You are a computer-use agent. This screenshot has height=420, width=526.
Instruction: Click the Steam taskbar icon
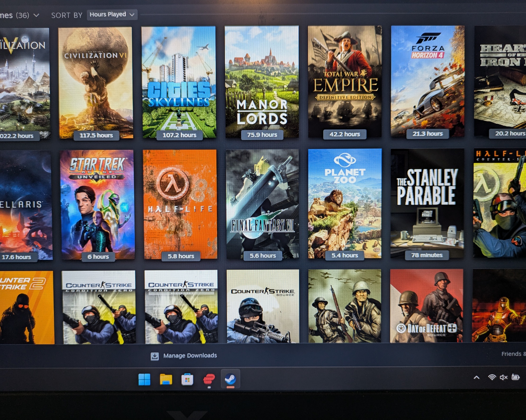[230, 379]
